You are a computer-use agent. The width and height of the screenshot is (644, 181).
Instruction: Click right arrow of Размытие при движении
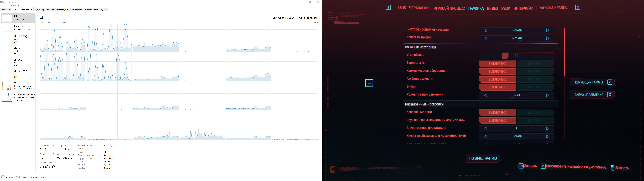tap(547, 95)
